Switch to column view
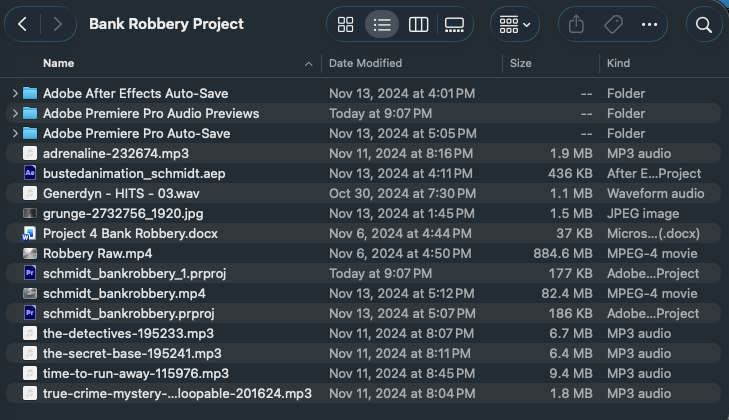This screenshot has height=420, width=729. 418,24
